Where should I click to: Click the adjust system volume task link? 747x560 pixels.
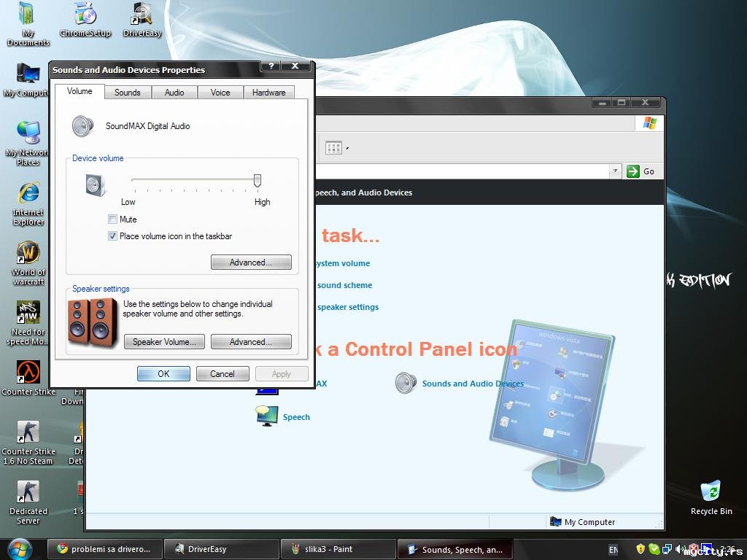pos(343,263)
